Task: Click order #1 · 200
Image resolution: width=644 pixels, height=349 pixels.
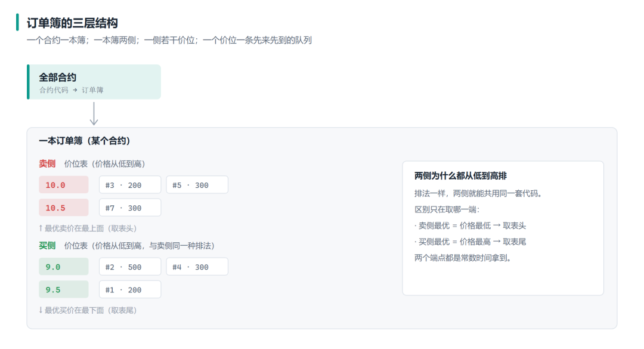Action: click(130, 289)
